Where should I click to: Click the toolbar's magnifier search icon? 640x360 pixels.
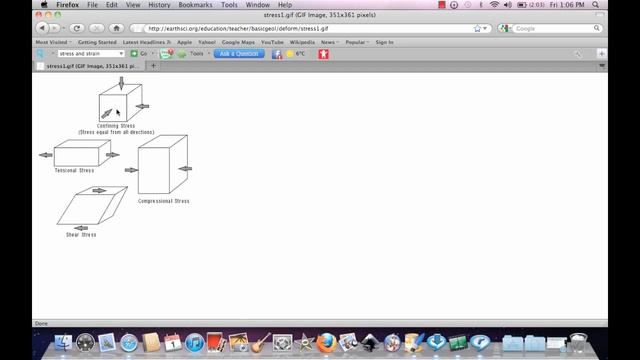40,53
